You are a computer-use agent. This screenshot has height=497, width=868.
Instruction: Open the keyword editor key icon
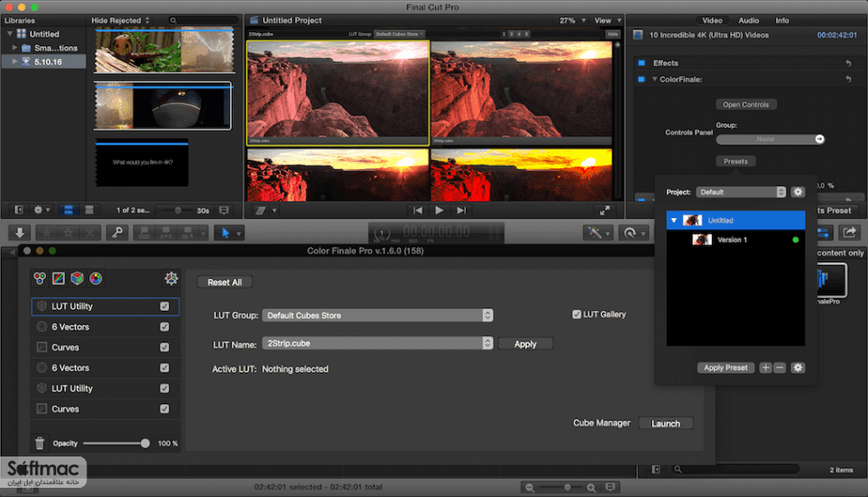point(117,233)
